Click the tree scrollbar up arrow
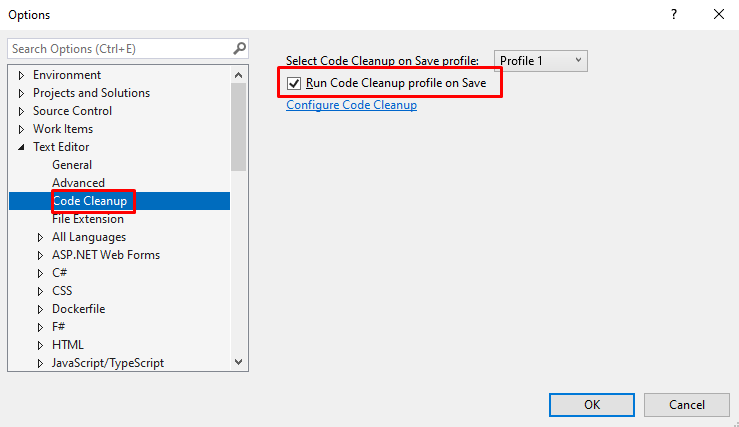The width and height of the screenshot is (739, 427). pos(238,75)
